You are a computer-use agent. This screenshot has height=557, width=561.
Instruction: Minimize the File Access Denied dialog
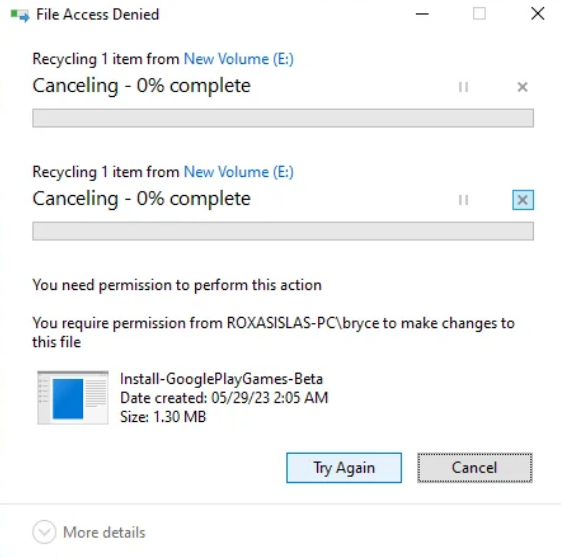tap(422, 14)
